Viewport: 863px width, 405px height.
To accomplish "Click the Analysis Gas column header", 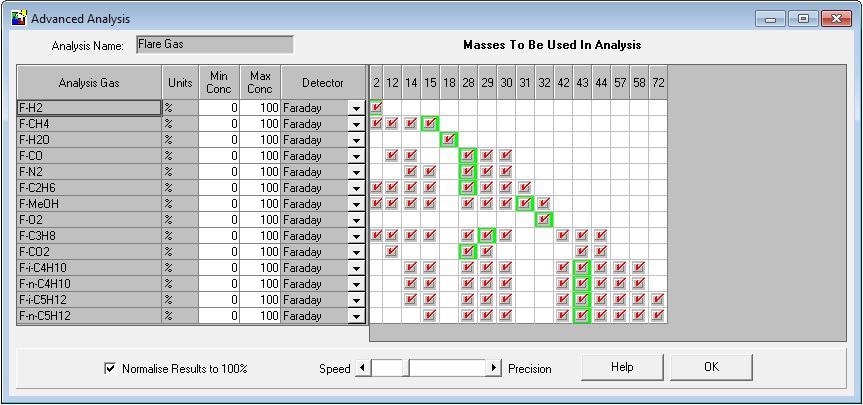I will pos(89,83).
